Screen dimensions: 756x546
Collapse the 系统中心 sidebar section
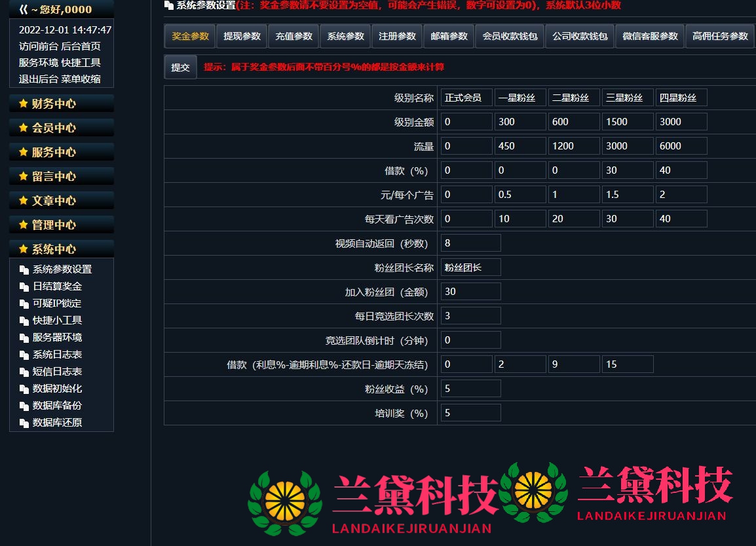(54, 249)
